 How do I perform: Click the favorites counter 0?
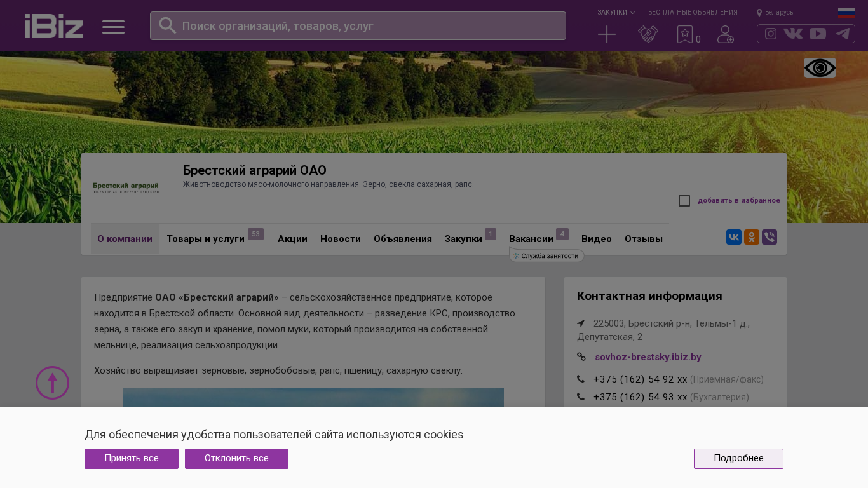[698, 39]
